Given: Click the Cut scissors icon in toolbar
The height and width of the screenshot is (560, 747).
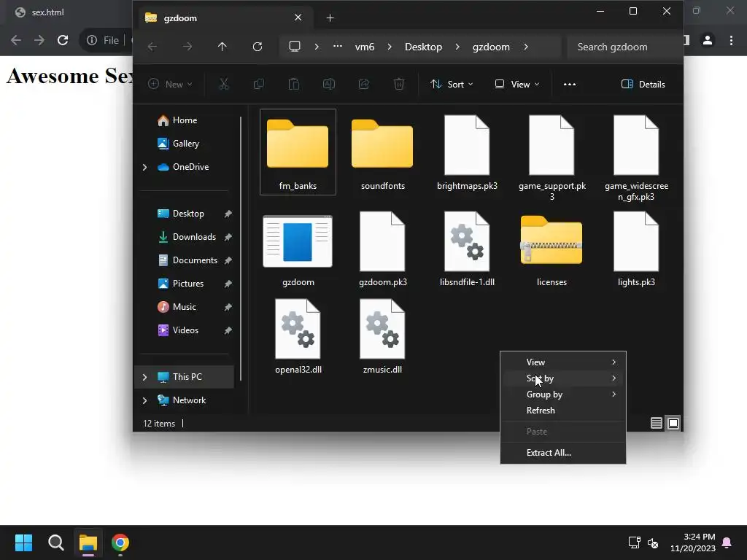Looking at the screenshot, I should tap(223, 85).
